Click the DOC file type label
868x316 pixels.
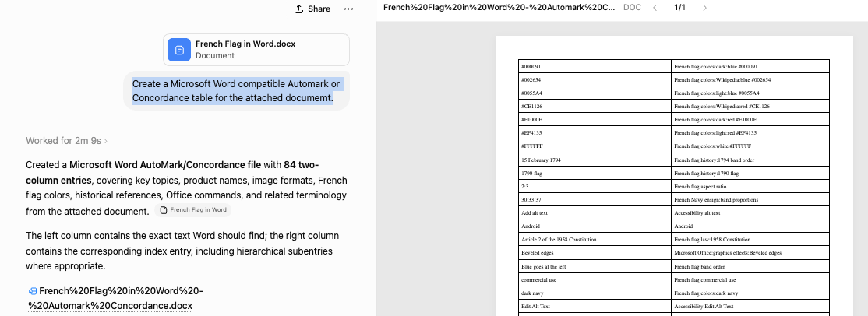(630, 8)
